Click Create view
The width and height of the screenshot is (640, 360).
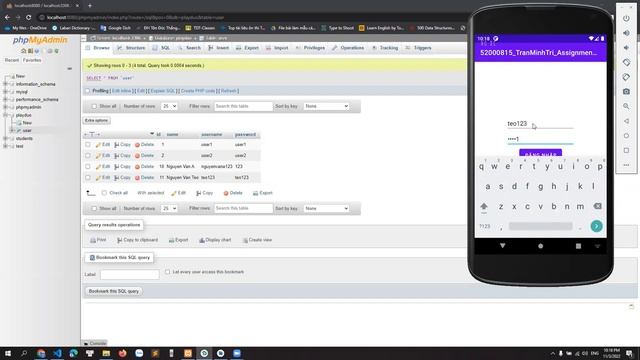point(257,240)
